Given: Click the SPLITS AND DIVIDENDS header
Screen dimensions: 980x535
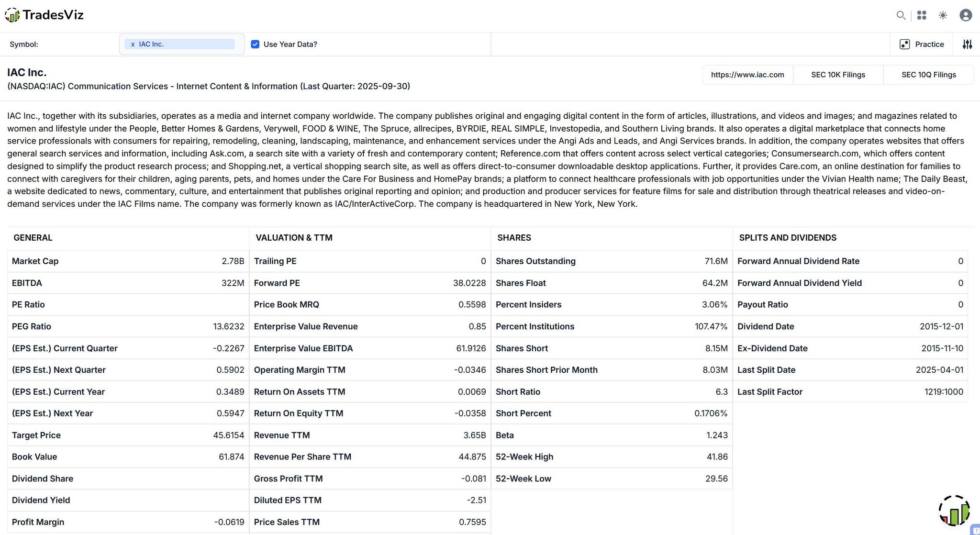Looking at the screenshot, I should [788, 238].
